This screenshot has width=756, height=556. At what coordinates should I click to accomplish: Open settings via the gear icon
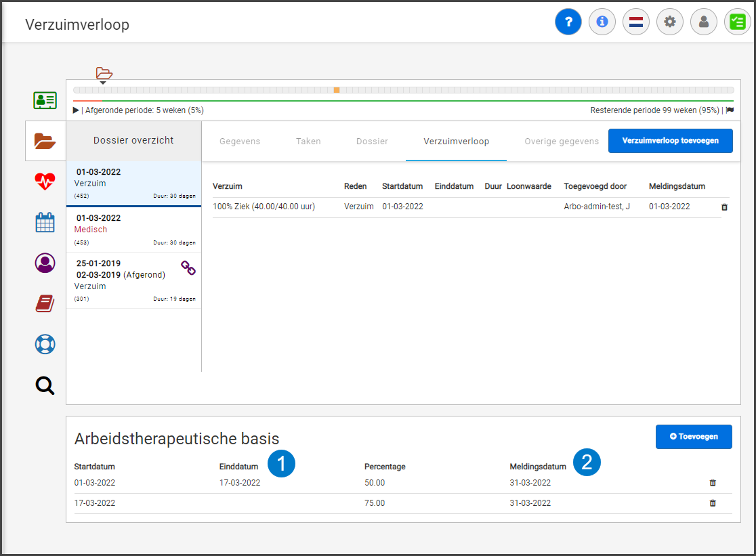point(670,22)
